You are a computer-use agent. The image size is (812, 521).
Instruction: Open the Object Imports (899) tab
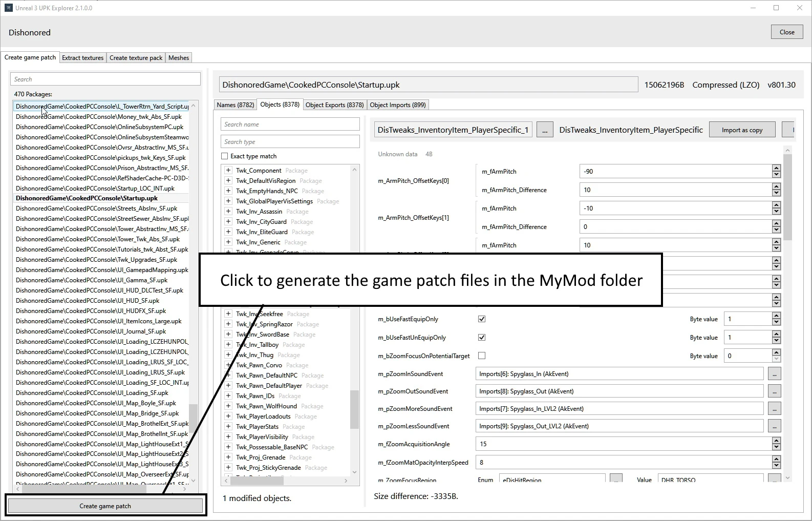pyautogui.click(x=397, y=105)
